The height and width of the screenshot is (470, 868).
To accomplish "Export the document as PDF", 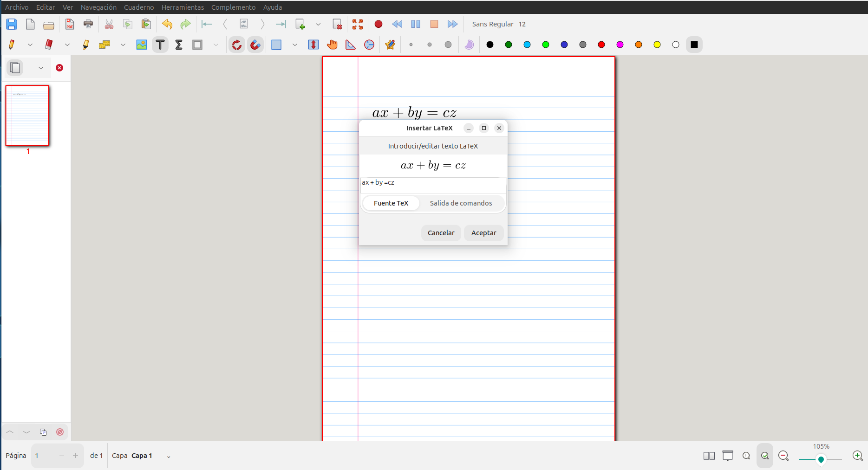I will point(70,24).
